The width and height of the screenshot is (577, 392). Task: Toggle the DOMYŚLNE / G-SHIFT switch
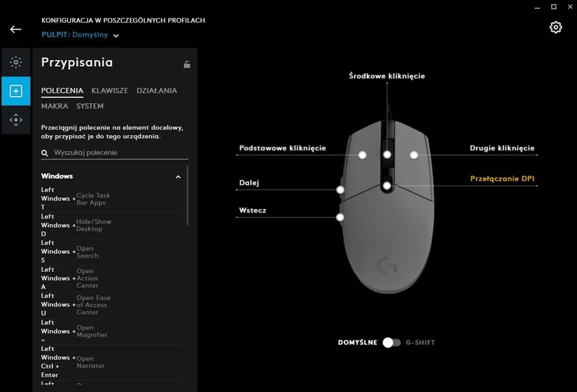point(391,342)
